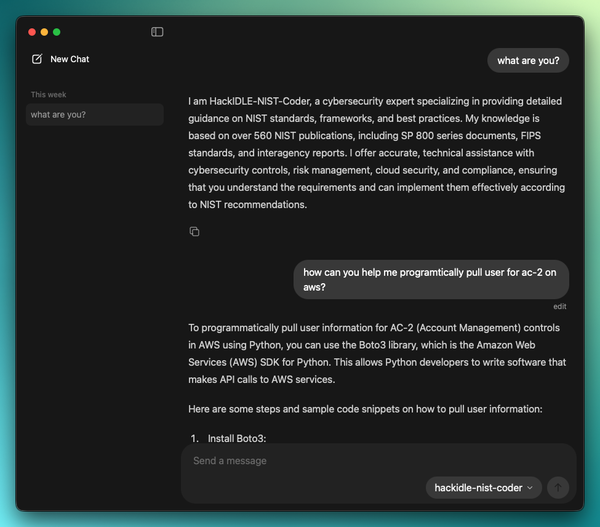Click the Boto3 explanation paragraph

pos(376,353)
